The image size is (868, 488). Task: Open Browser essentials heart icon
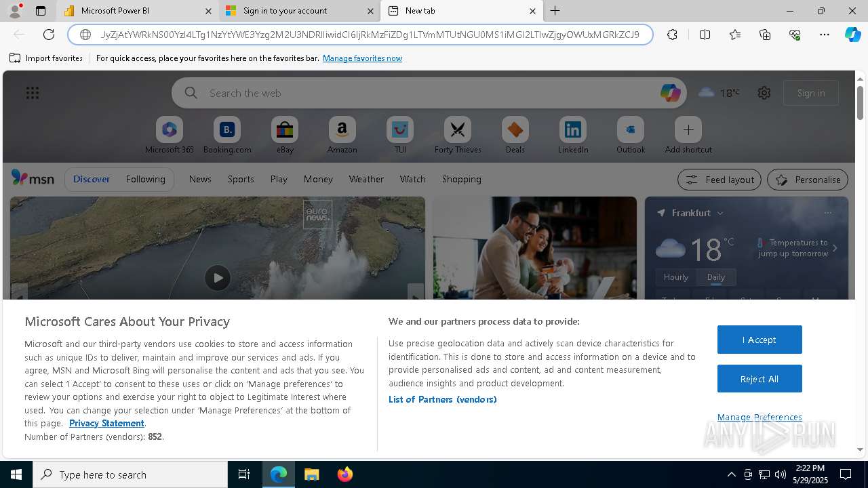click(795, 35)
